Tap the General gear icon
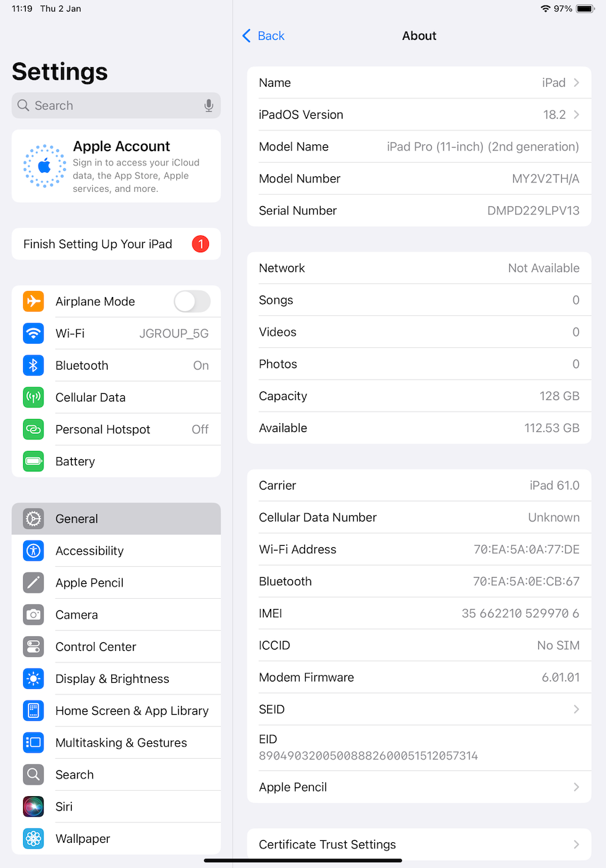The height and width of the screenshot is (868, 606). point(33,519)
